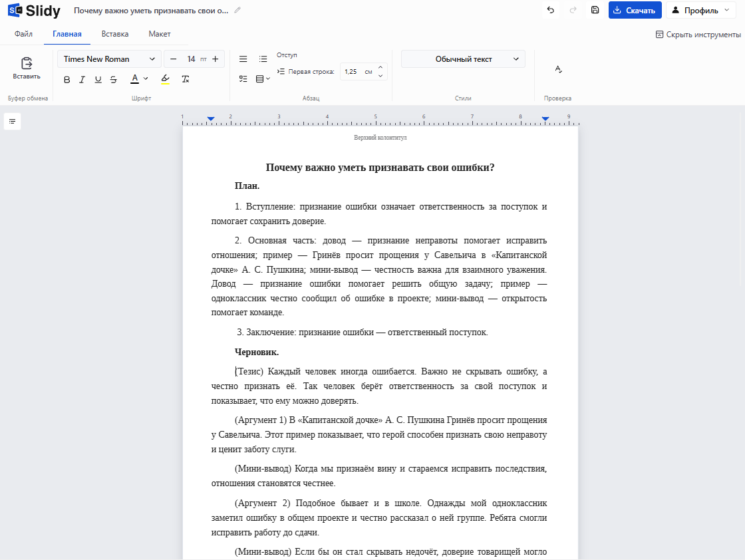Image resolution: width=745 pixels, height=560 pixels.
Task: Open the Профиль dropdown
Action: pyautogui.click(x=701, y=11)
